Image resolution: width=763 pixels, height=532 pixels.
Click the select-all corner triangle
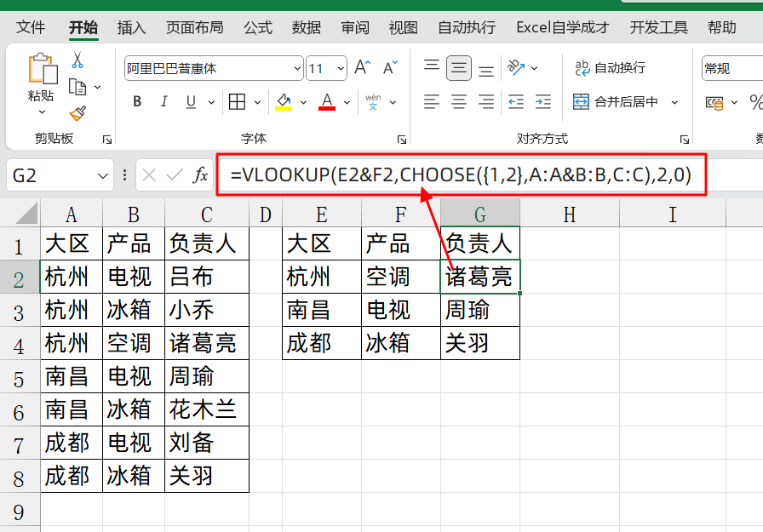[x=26, y=215]
